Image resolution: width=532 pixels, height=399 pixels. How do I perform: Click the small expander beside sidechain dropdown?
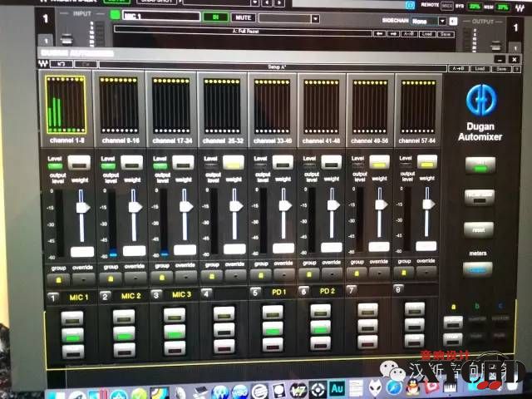(x=453, y=22)
